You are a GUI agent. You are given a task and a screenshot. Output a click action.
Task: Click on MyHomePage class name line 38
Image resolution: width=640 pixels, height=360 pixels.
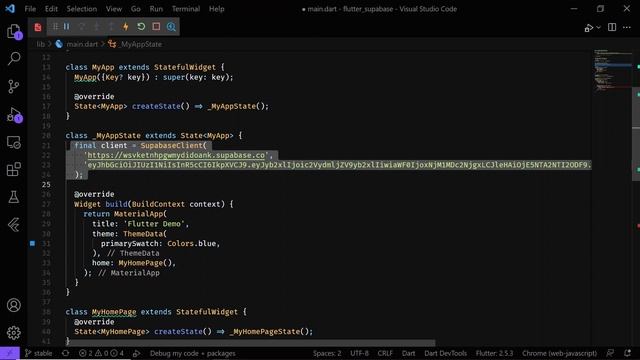point(114,312)
